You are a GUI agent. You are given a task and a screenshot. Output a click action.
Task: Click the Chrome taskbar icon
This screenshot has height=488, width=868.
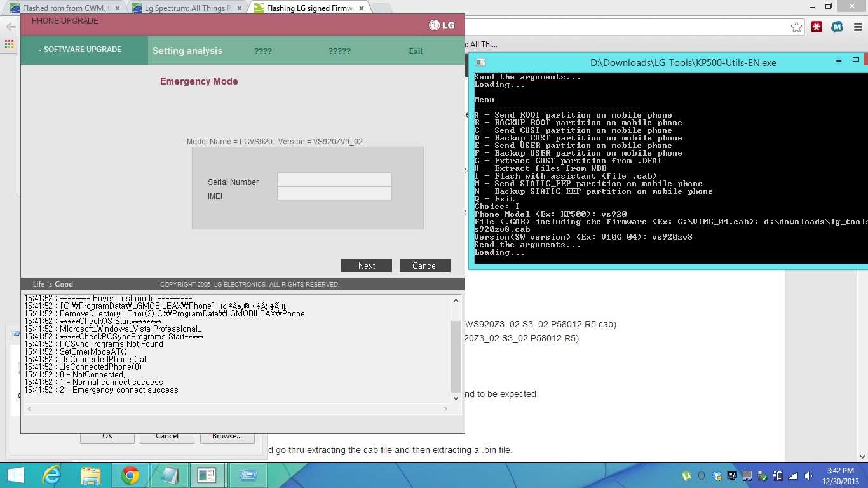point(130,475)
